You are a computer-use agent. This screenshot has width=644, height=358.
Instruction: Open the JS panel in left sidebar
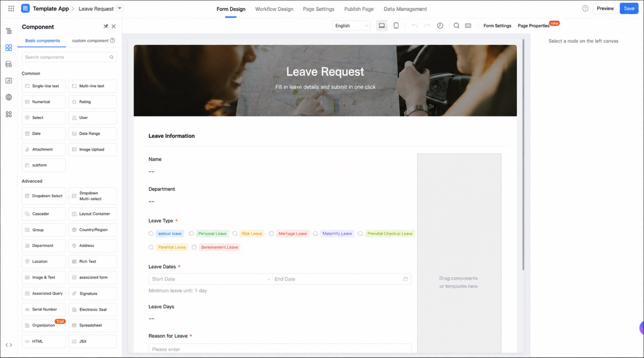(9, 81)
